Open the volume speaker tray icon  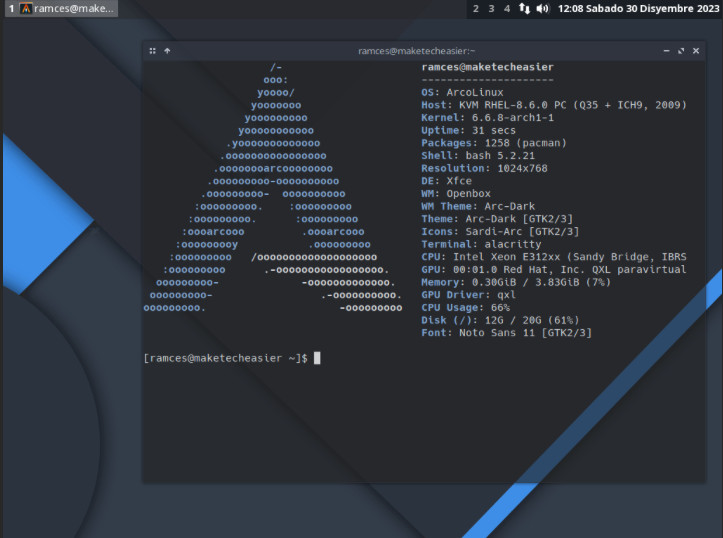pos(543,9)
